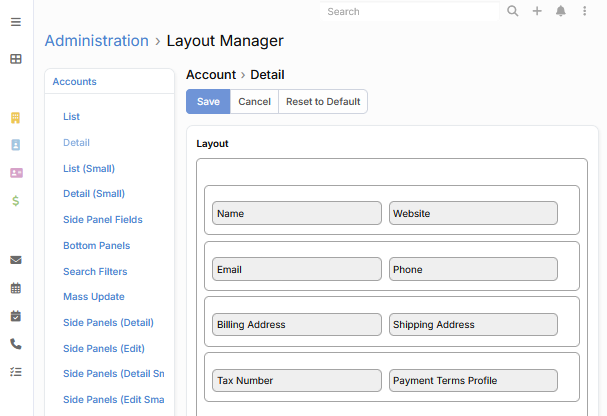Viewport: 607px width, 416px height.
Task: Click the plus quick-create icon
Action: tap(537, 11)
